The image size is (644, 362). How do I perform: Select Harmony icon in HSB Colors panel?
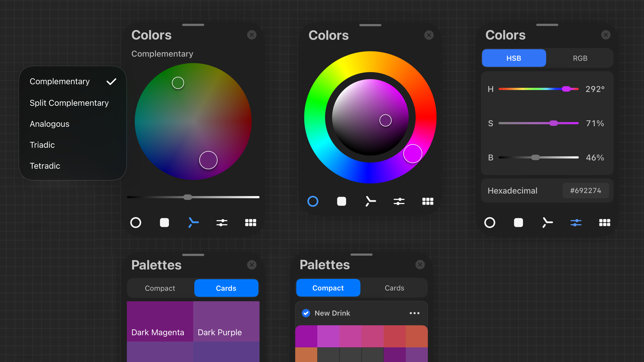547,223
